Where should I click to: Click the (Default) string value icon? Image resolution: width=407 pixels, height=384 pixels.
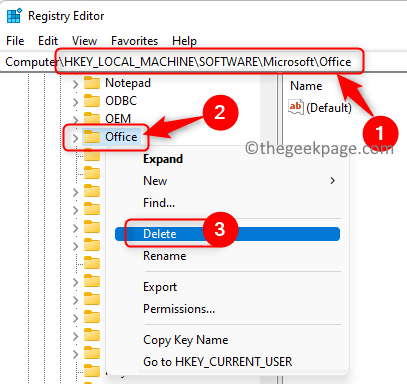[296, 107]
